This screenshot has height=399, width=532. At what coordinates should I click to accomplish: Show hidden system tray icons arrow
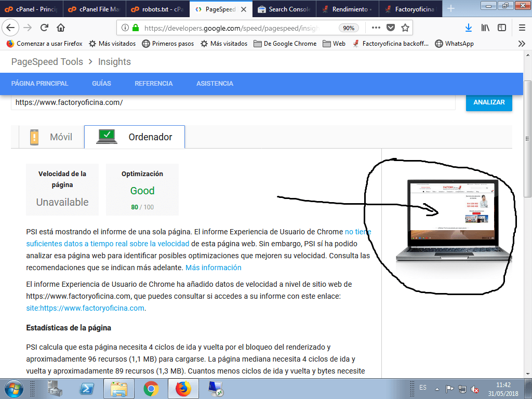tap(437, 389)
